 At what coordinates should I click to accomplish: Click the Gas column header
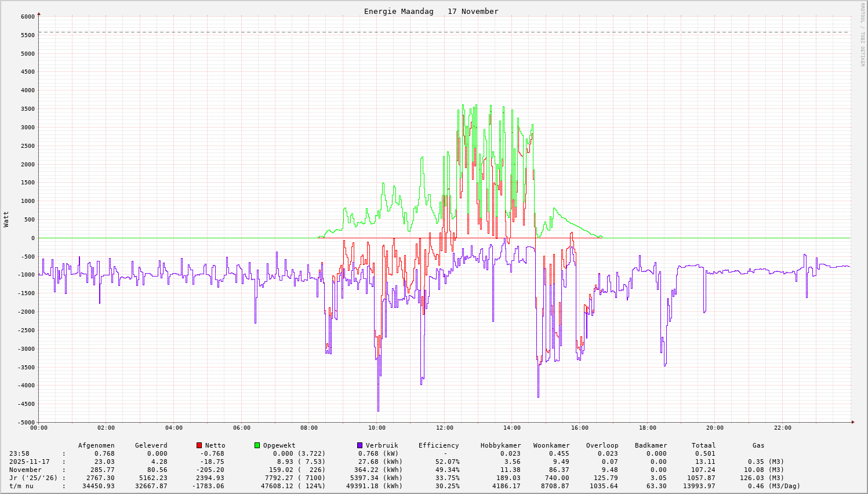pyautogui.click(x=758, y=445)
